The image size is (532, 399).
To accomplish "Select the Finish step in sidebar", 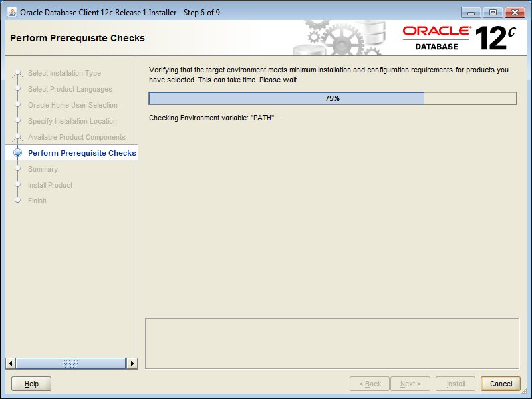I will click(37, 201).
